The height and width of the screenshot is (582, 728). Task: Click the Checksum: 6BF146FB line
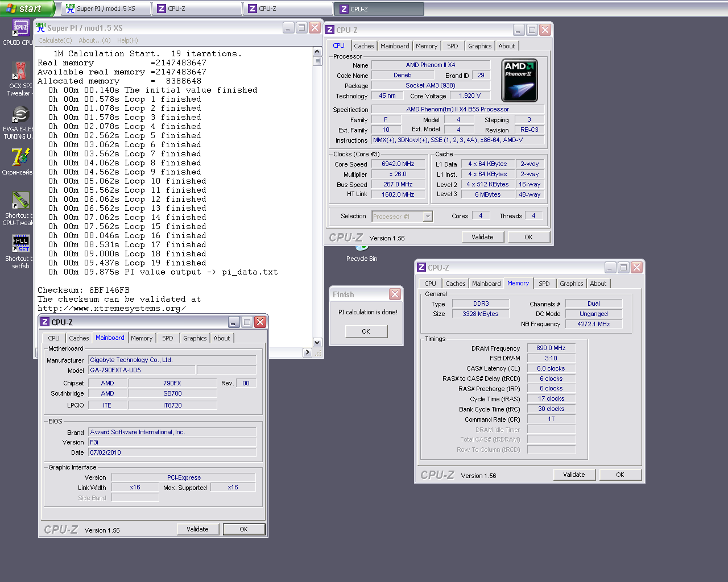pos(84,290)
